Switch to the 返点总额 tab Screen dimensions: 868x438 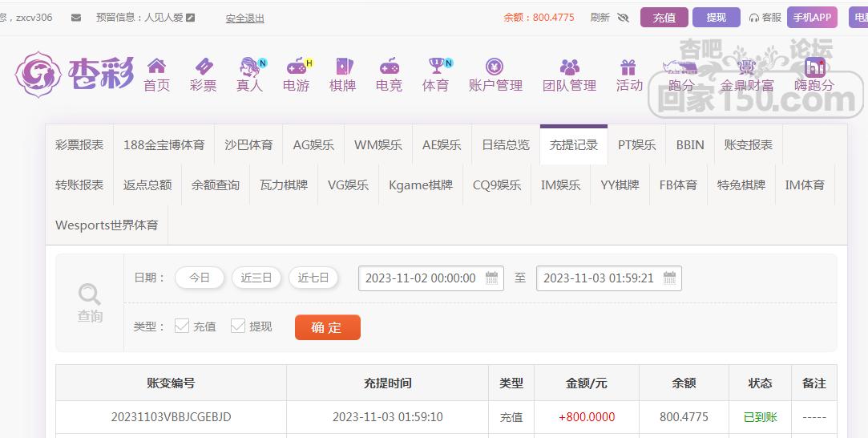(147, 185)
